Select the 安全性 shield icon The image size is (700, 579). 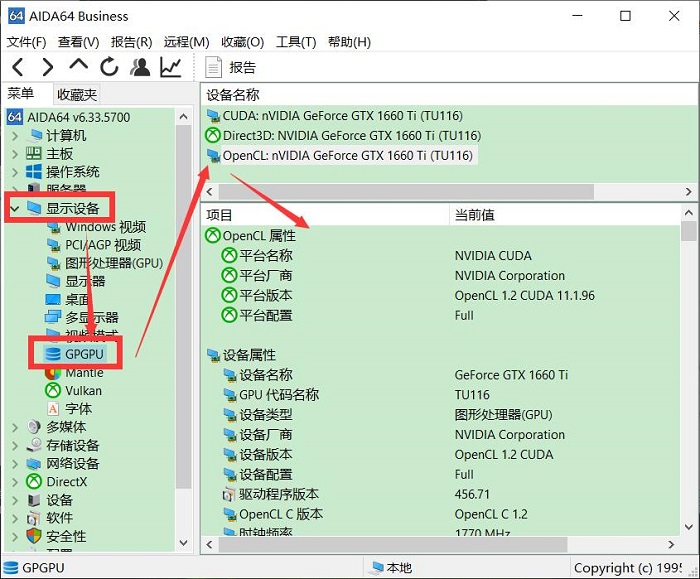click(34, 536)
